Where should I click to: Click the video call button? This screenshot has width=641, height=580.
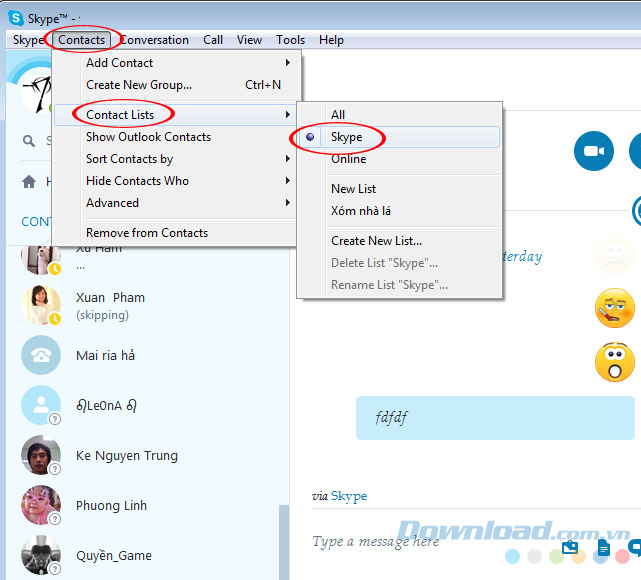pos(594,151)
